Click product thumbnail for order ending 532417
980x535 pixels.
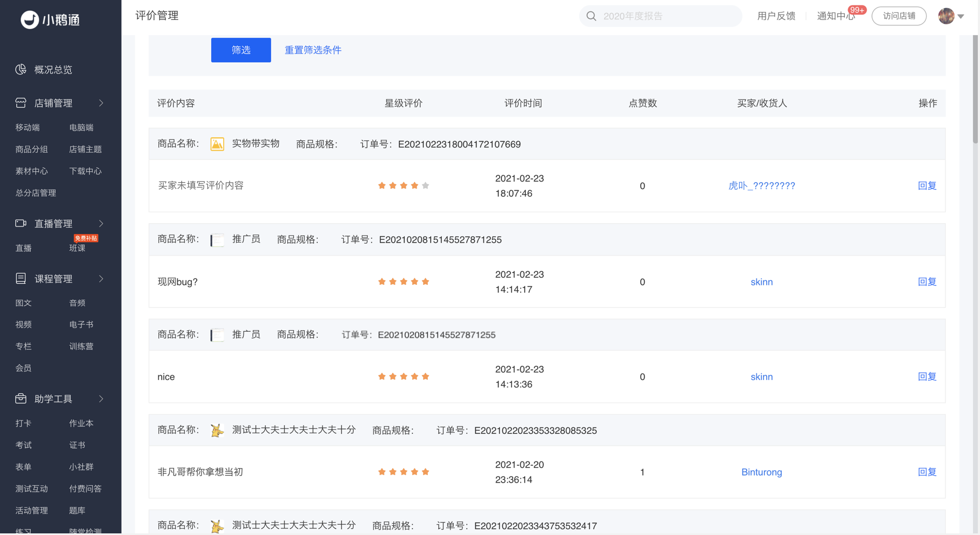coord(217,526)
